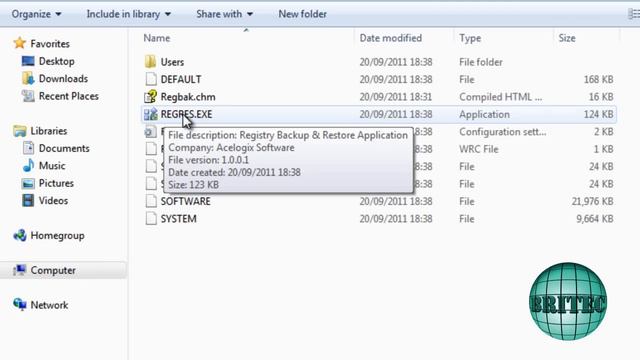
Task: Click the Documents library icon
Action: 28,148
